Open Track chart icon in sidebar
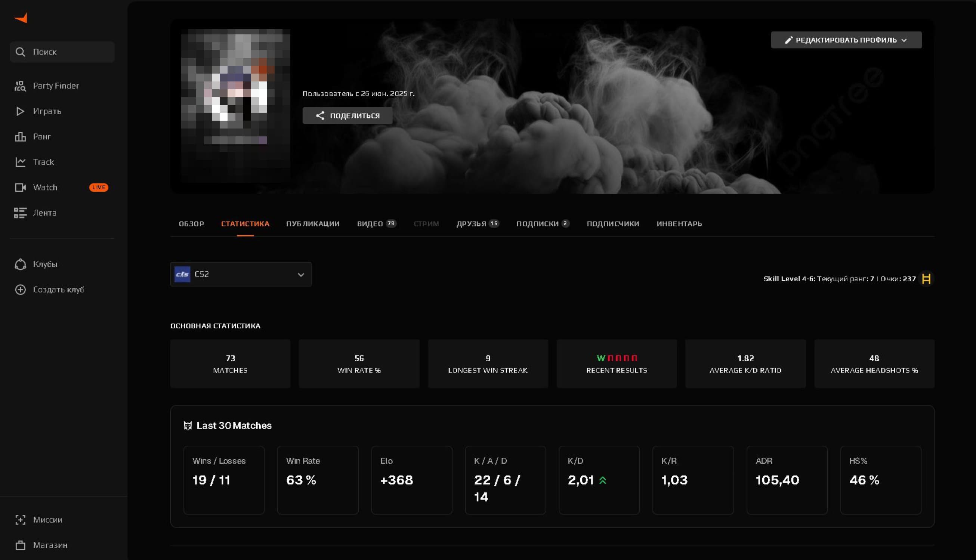The image size is (976, 560). (x=20, y=162)
